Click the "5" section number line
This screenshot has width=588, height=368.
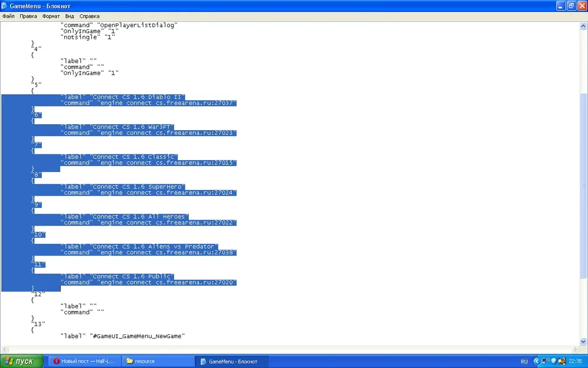(x=36, y=85)
